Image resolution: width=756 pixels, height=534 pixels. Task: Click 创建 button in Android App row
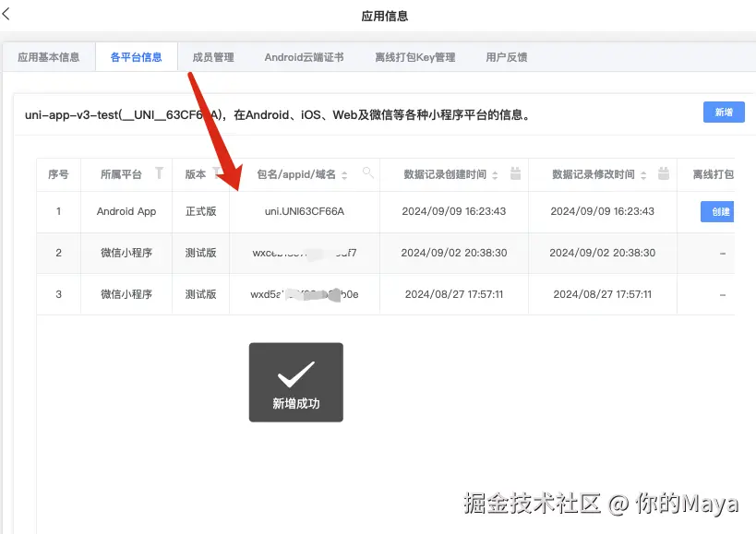pyautogui.click(x=717, y=211)
